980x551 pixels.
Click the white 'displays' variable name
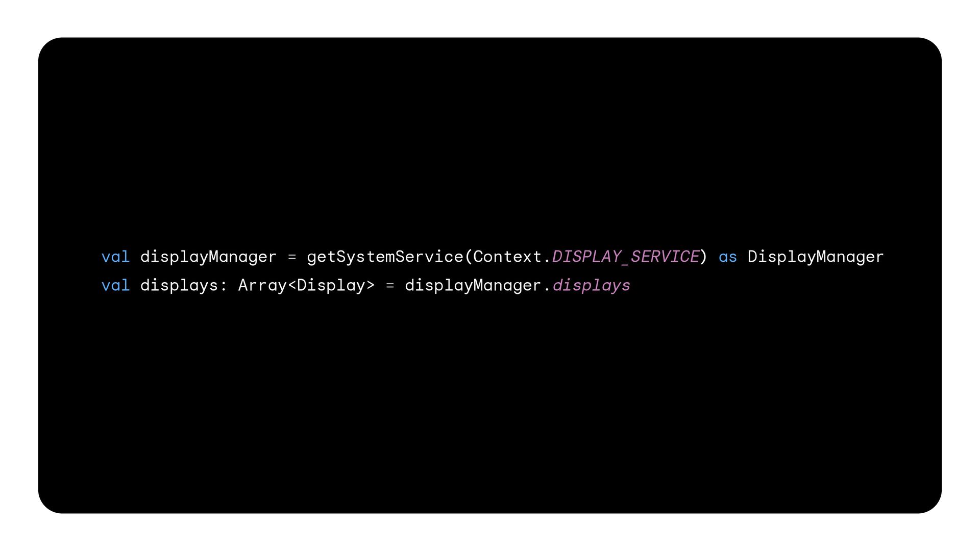[179, 286]
